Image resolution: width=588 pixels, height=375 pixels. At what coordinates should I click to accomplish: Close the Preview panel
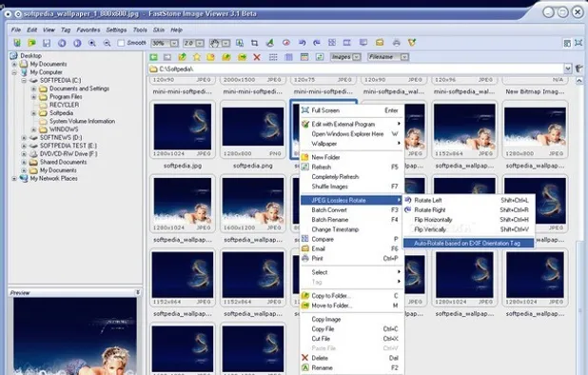(x=138, y=292)
